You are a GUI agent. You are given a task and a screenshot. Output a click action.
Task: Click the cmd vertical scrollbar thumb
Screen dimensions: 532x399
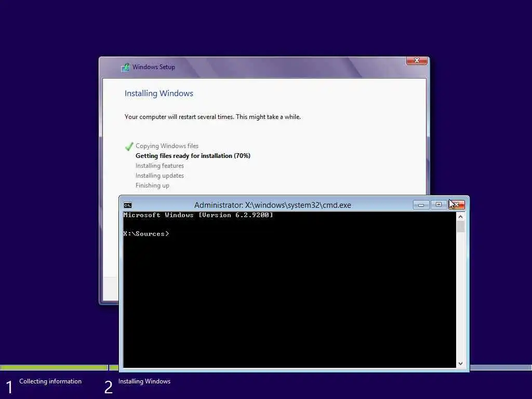460,227
